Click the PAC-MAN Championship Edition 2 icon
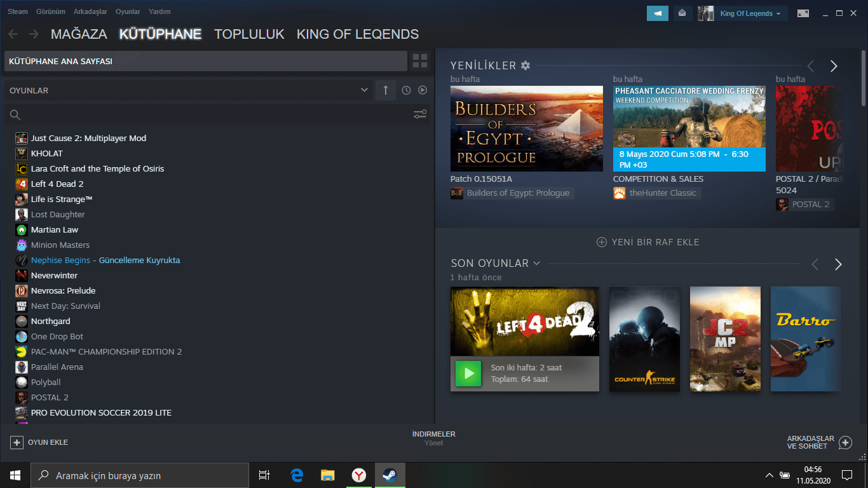 (22, 351)
